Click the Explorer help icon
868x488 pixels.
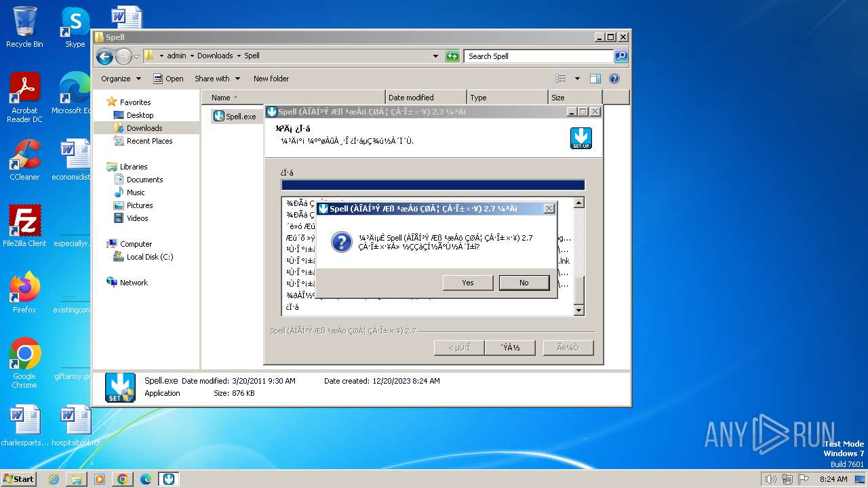point(614,79)
